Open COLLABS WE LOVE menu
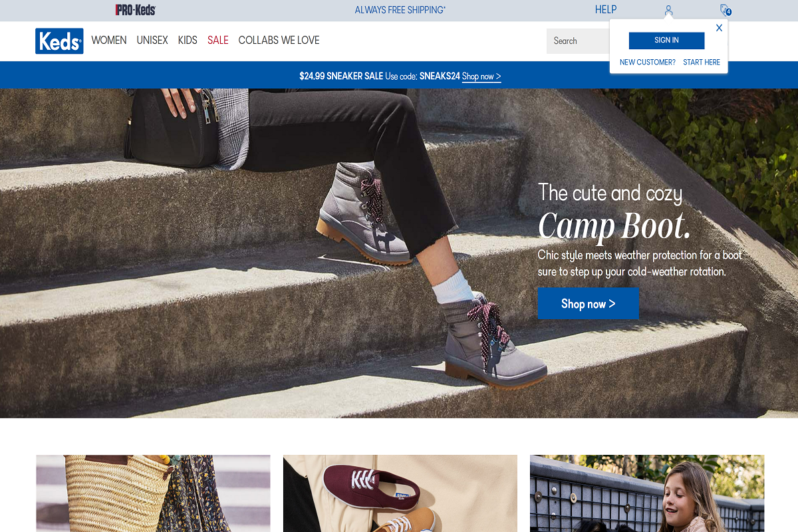Image resolution: width=798 pixels, height=532 pixels. [x=279, y=41]
